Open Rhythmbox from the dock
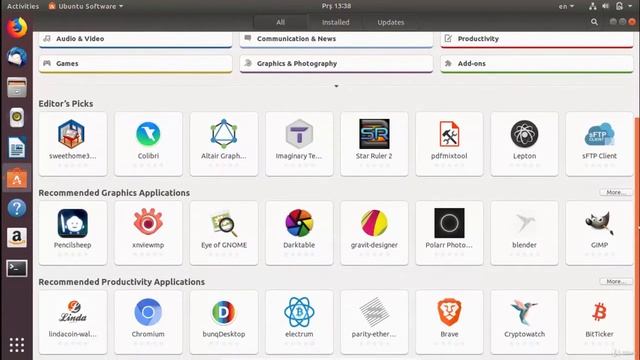The height and width of the screenshot is (360, 640). 17,118
